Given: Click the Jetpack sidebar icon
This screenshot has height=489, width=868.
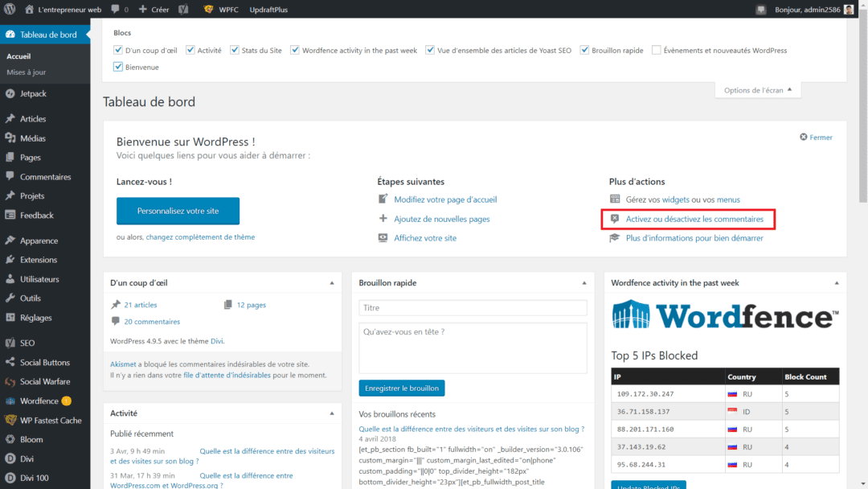Looking at the screenshot, I should [10, 93].
